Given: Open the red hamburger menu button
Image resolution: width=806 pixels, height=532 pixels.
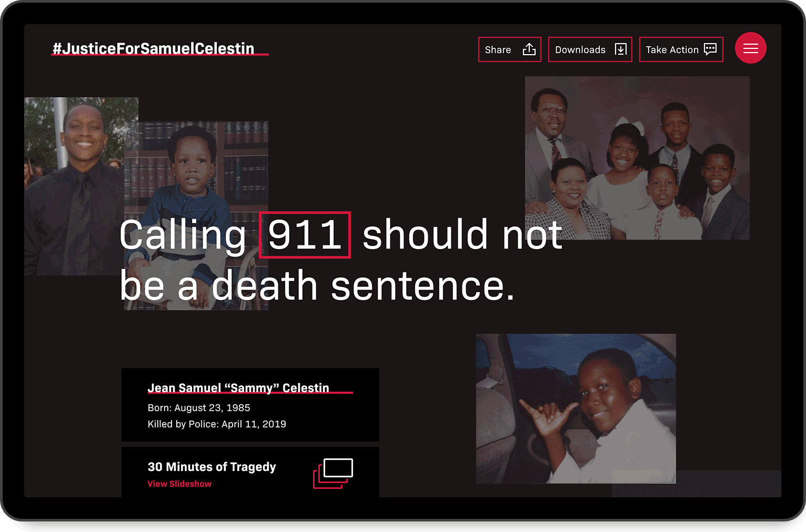Looking at the screenshot, I should click(x=750, y=48).
